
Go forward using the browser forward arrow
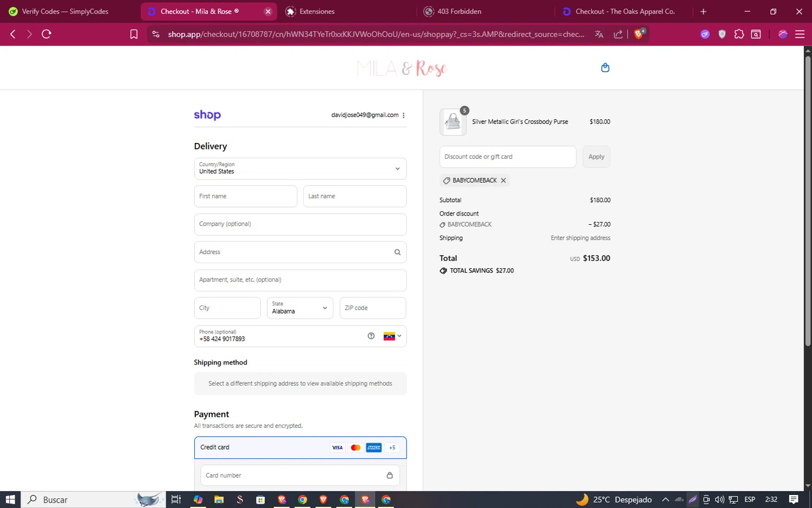29,34
